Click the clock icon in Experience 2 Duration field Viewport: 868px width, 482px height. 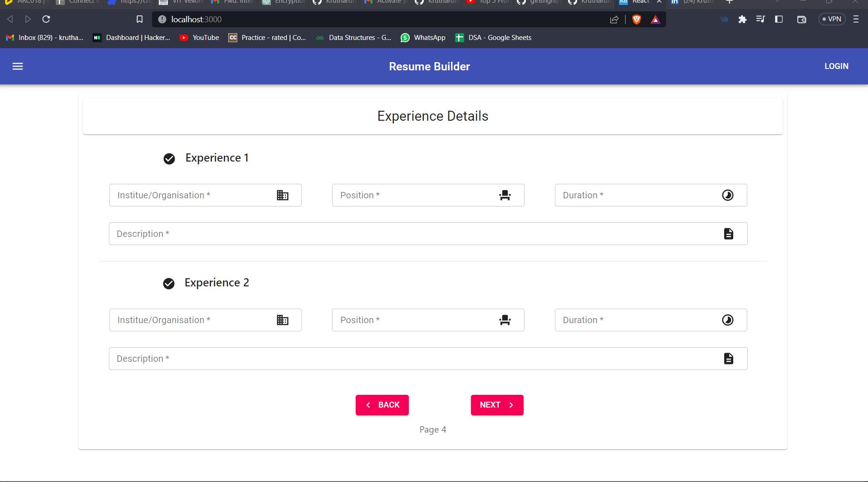click(727, 320)
